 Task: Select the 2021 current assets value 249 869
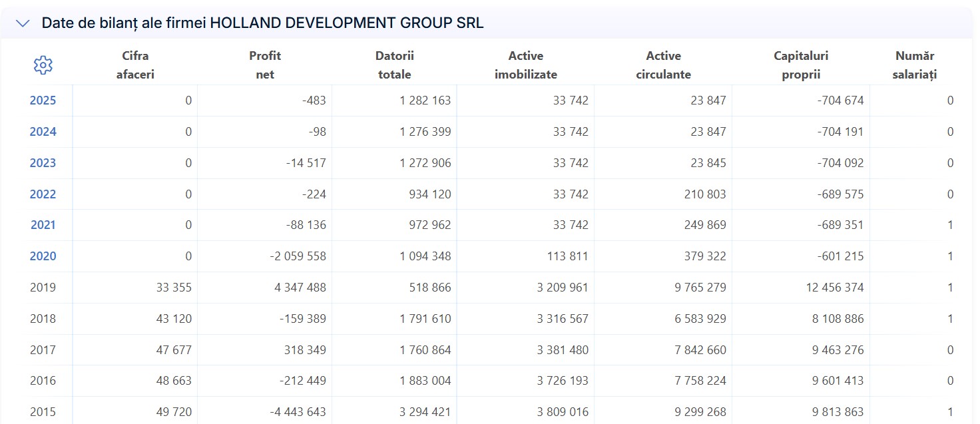[x=706, y=225]
